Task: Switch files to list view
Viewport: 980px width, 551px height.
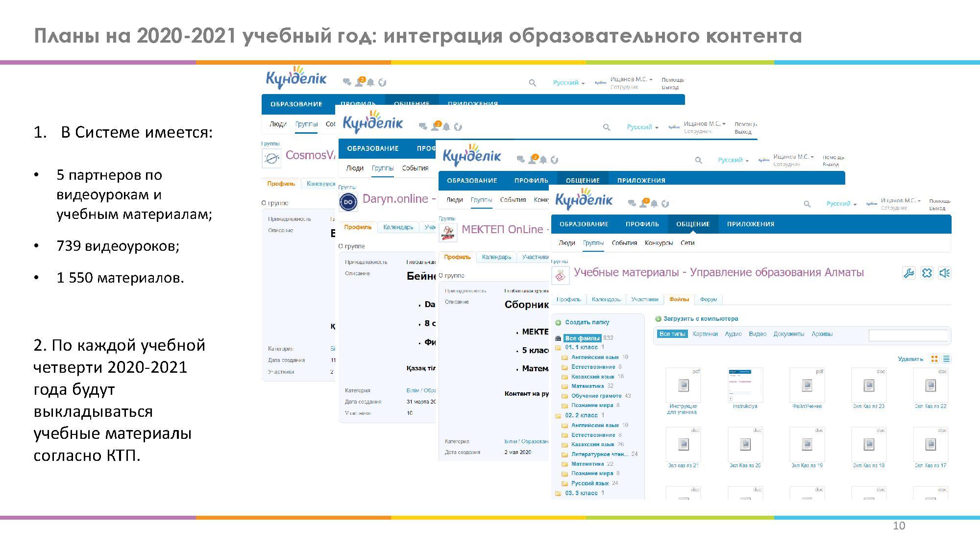Action: tap(946, 359)
